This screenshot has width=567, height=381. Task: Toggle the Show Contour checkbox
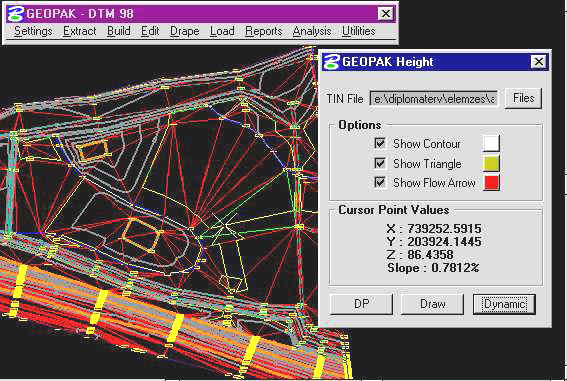[380, 143]
